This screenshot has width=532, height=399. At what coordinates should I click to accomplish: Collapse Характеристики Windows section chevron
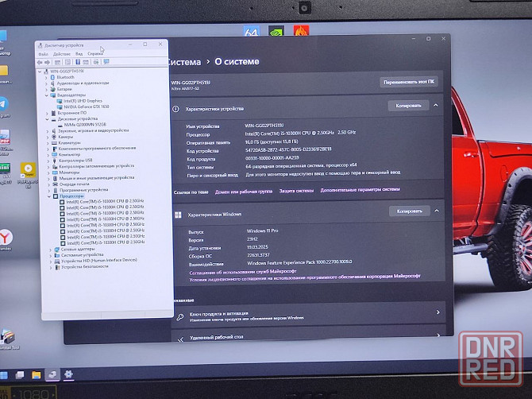point(437,211)
